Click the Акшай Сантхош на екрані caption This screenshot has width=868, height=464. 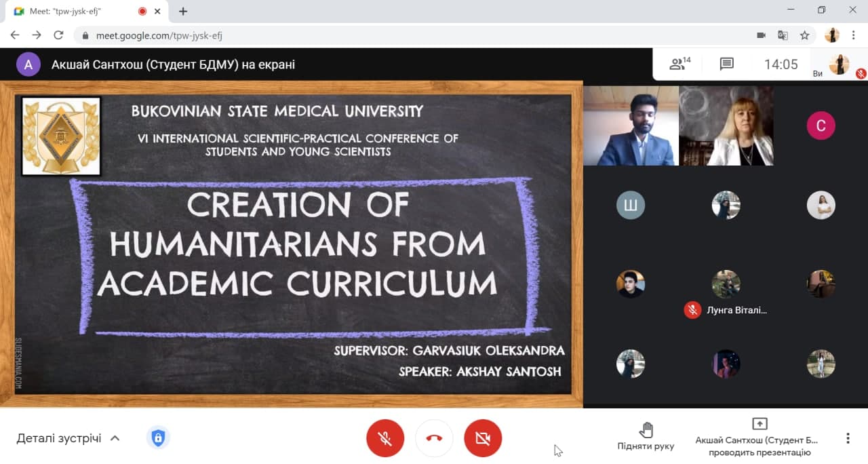(173, 64)
